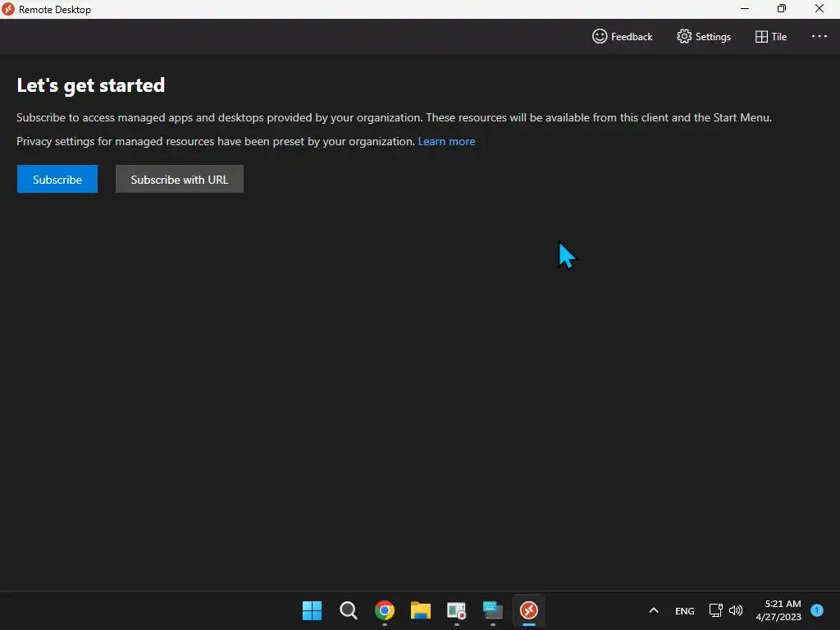Open clock and date 5:21 AM
The height and width of the screenshot is (630, 840).
(x=778, y=610)
